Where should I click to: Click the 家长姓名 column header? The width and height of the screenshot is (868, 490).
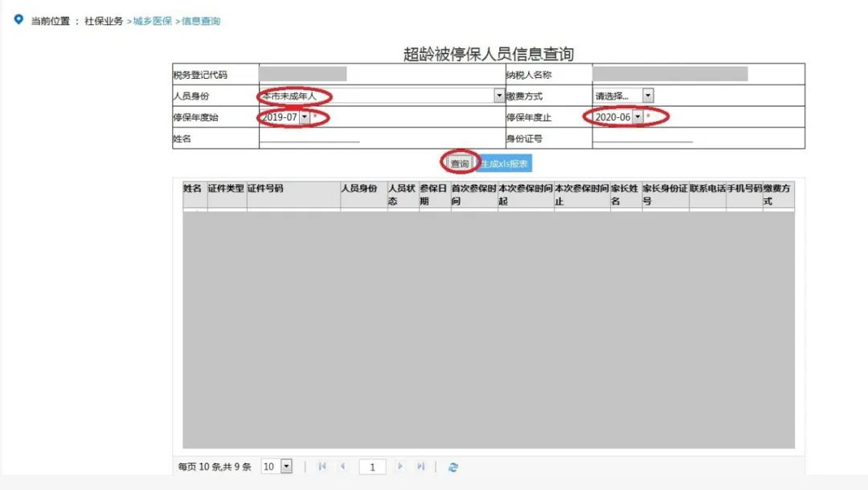[x=626, y=194]
